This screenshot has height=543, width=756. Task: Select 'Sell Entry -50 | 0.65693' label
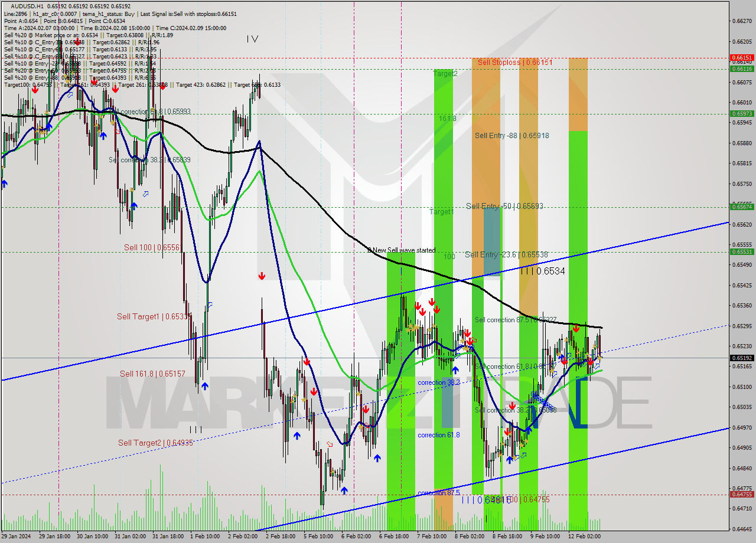504,206
